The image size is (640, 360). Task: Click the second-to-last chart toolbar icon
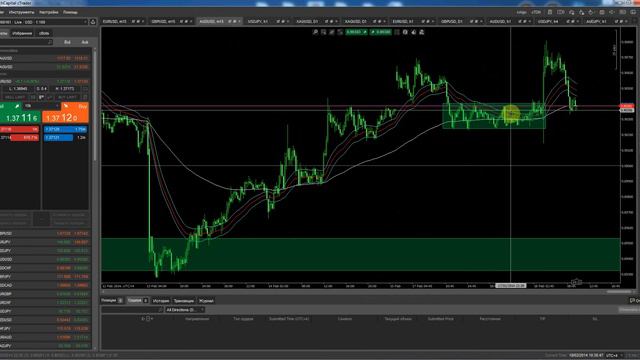pyautogui.click(x=413, y=32)
